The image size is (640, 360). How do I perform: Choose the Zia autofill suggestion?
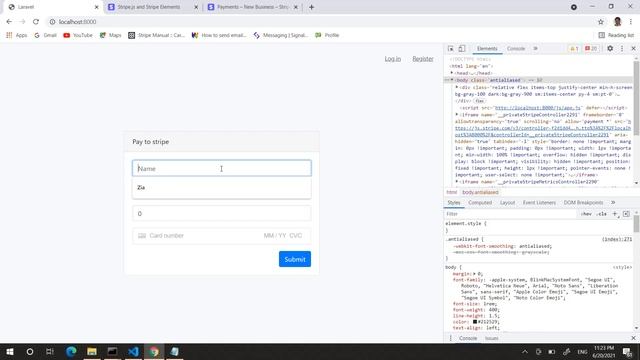click(222, 187)
